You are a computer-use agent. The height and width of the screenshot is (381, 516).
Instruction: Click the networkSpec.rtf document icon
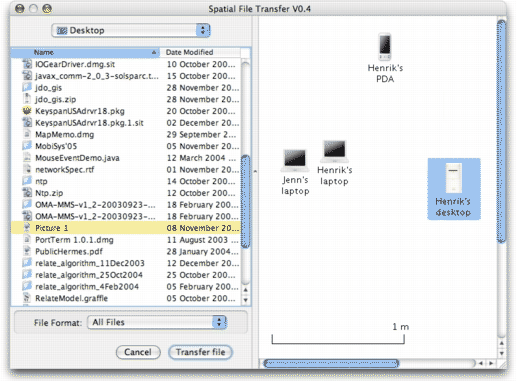pos(27,169)
